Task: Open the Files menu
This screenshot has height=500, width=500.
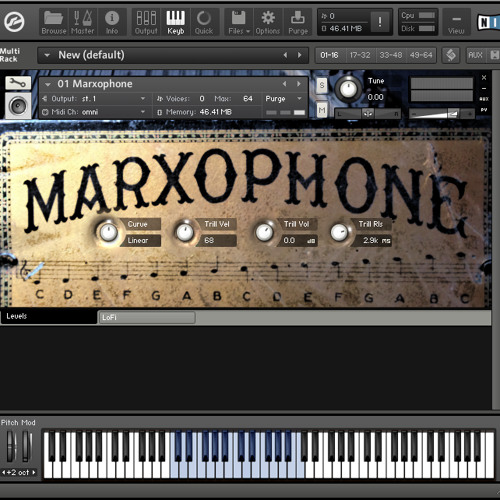Action: (239, 22)
